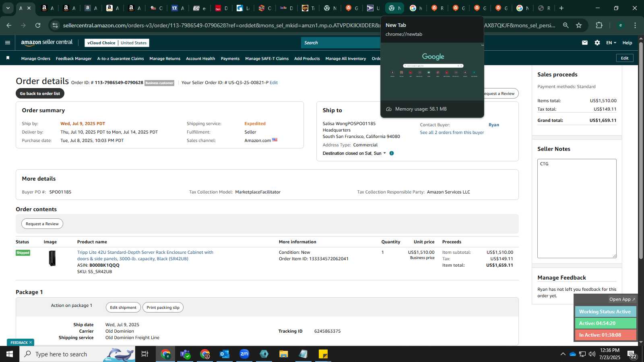Open Outlook from the taskbar
Screen dimensions: 644x362
tap(225, 354)
